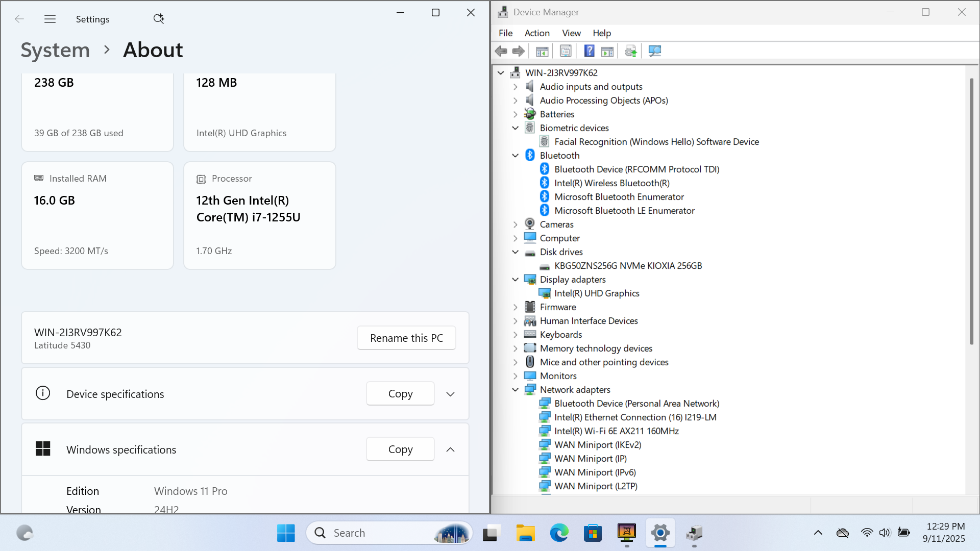Collapse the Bluetooth device category
Screen dimensions: 980x551
point(516,156)
